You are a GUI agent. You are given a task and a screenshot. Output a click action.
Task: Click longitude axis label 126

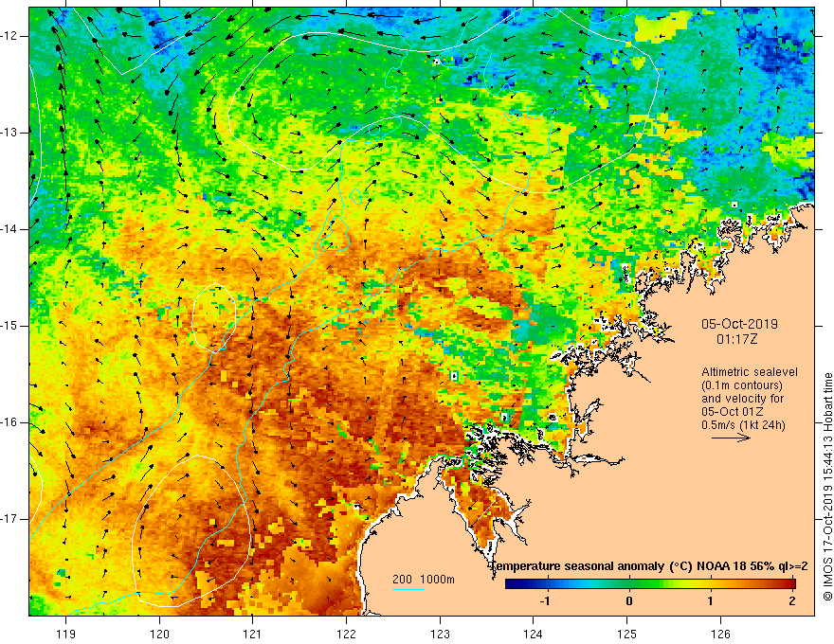pos(720,634)
